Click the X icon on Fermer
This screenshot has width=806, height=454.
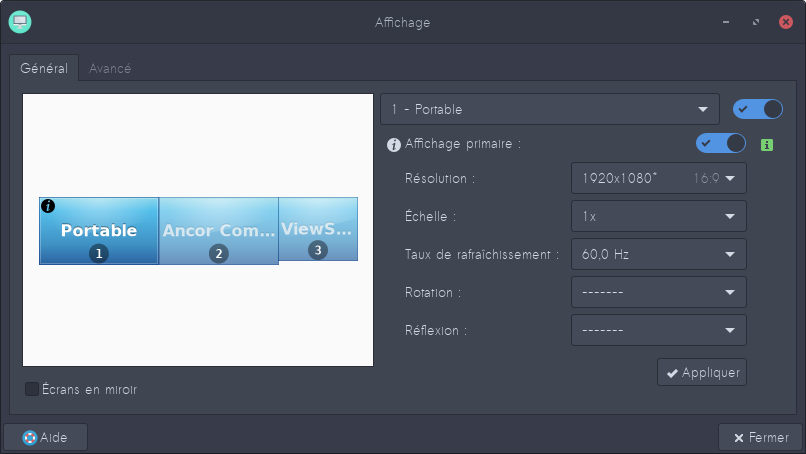pos(738,438)
